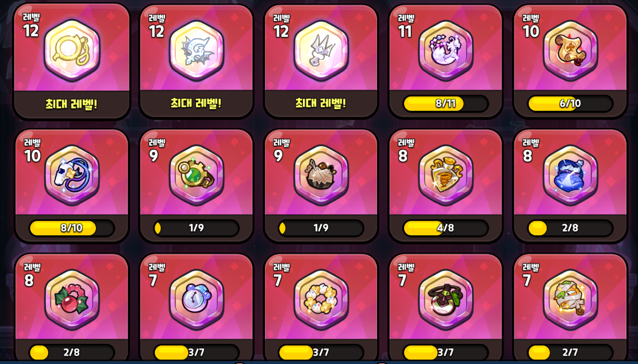The height and width of the screenshot is (364, 638).
Task: Click the 8/10 progress bar under horse skull
Action: (x=72, y=228)
